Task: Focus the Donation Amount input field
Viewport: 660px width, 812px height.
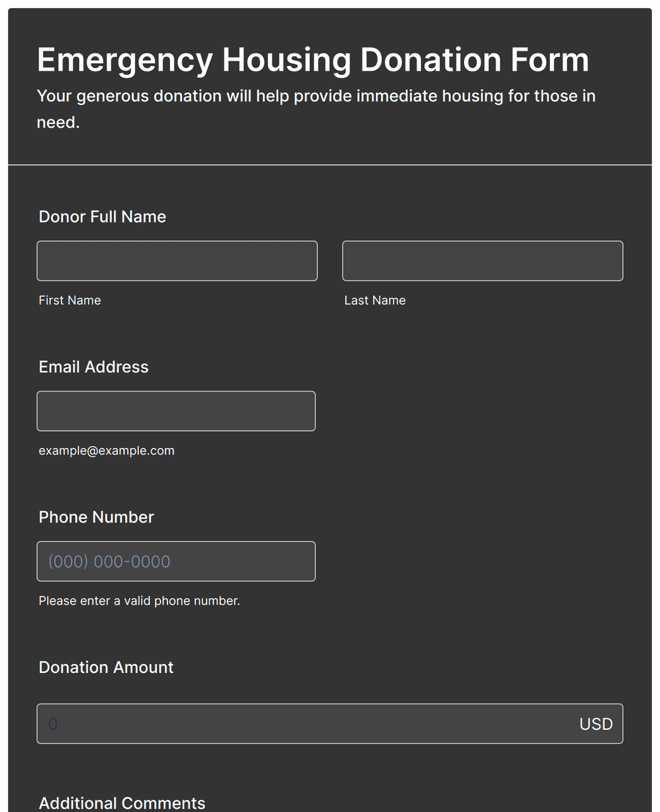Action: tap(330, 724)
